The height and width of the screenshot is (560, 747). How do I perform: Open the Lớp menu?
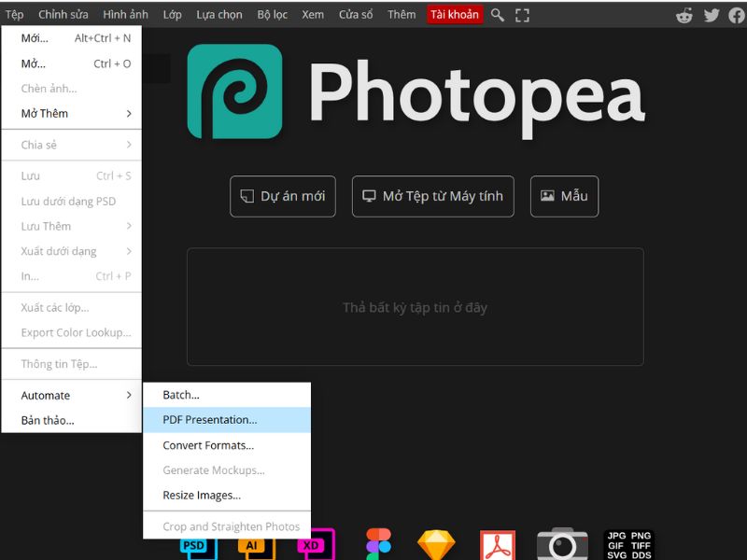click(172, 15)
